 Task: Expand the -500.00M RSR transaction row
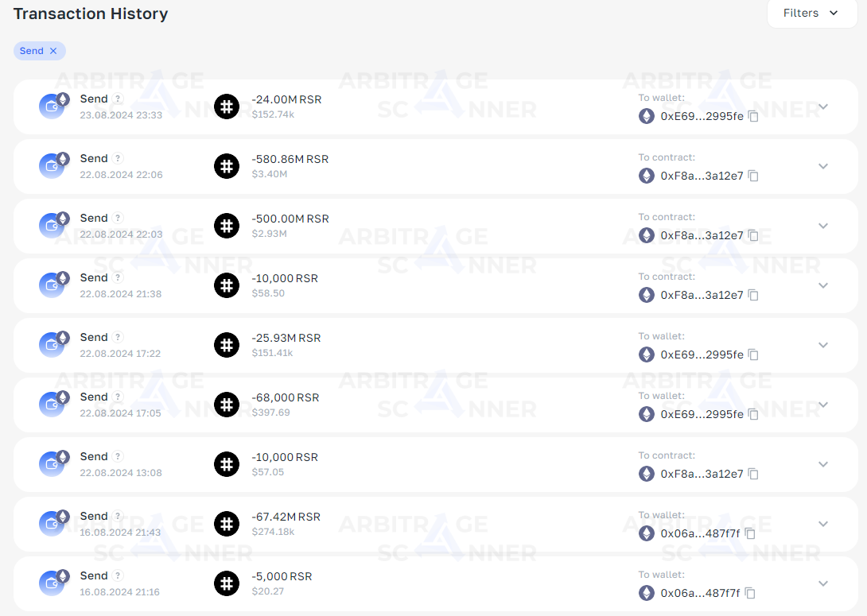[x=822, y=226]
